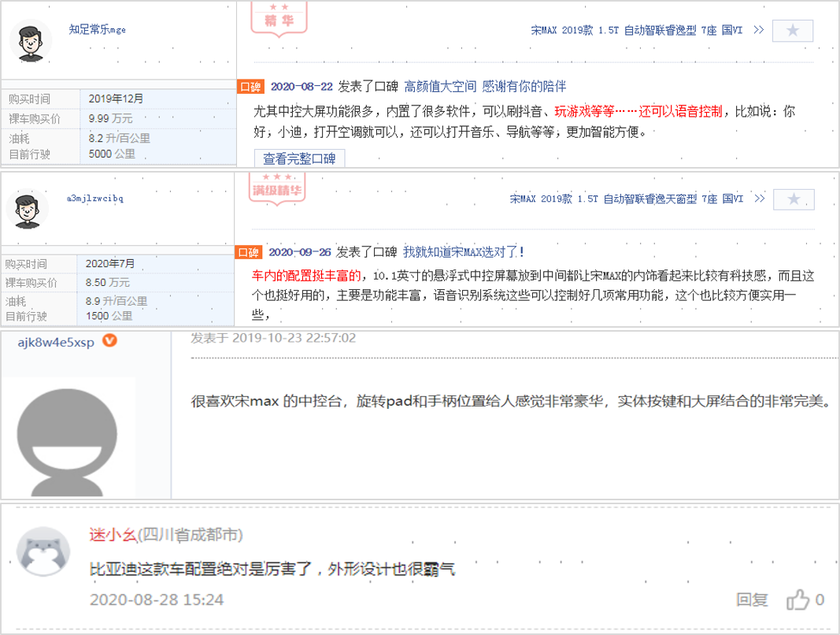Screen dimensions: 840x635
Task: Open car model link 宋MAX 2019款 自动智联睿逸型
Action: [636, 31]
